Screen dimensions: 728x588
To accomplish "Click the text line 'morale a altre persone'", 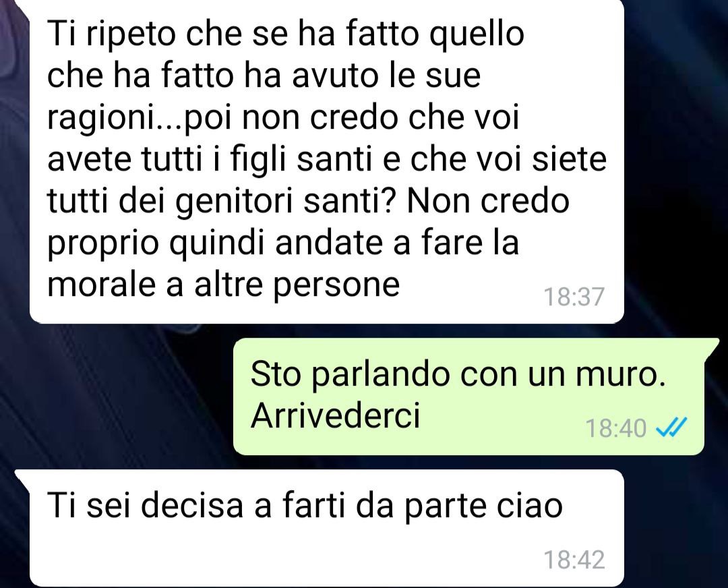I will [223, 284].
